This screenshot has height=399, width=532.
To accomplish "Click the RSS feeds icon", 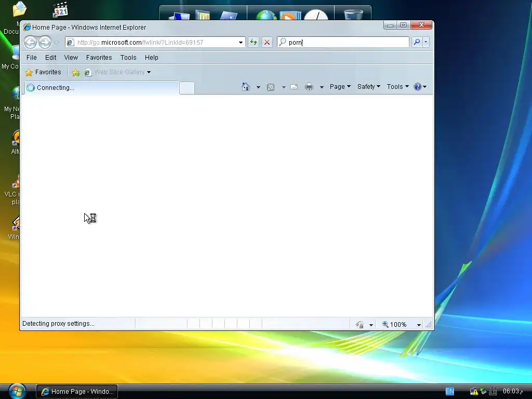I will pyautogui.click(x=270, y=87).
